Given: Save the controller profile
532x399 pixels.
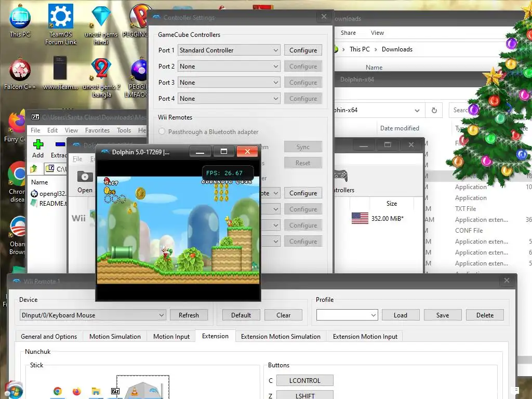Looking at the screenshot, I should tap(443, 315).
